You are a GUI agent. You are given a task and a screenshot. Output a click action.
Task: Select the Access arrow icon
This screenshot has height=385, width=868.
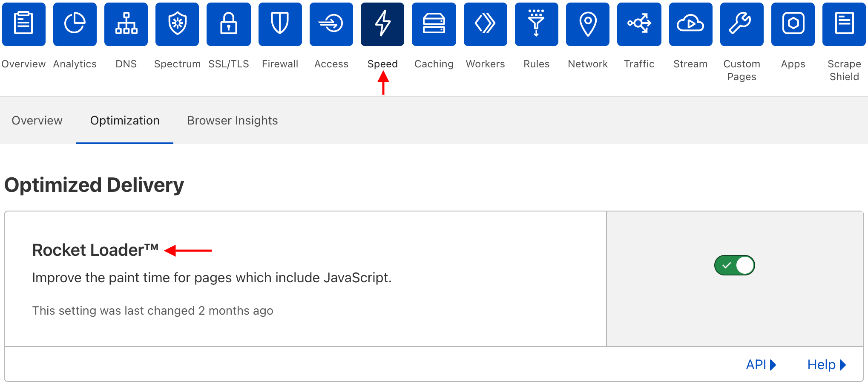331,24
